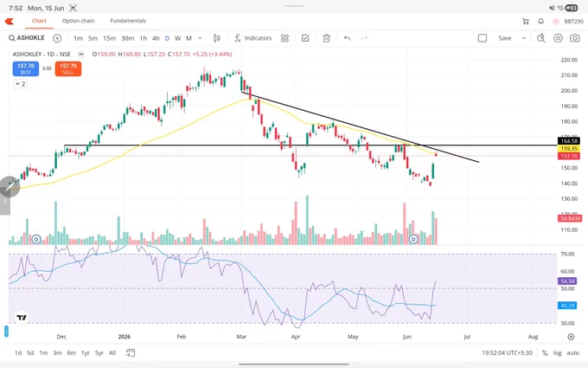Click the purple 54.34 RSI label
Image resolution: width=588 pixels, height=368 pixels.
[x=567, y=281]
